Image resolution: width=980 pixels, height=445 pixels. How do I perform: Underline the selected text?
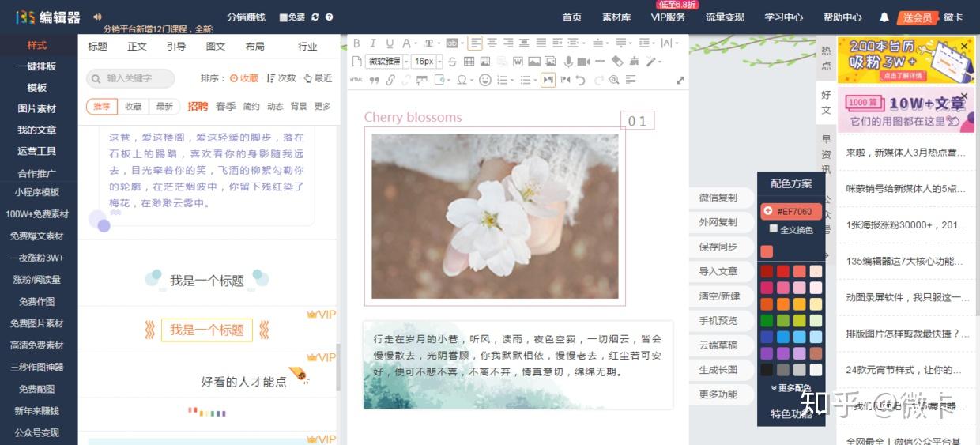(390, 43)
